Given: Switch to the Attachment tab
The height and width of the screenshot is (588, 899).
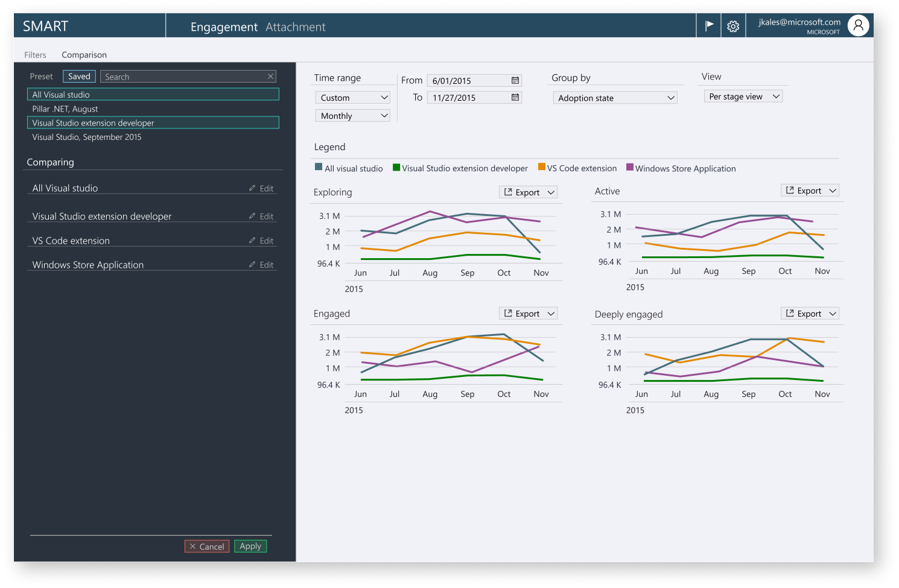Looking at the screenshot, I should (x=295, y=27).
